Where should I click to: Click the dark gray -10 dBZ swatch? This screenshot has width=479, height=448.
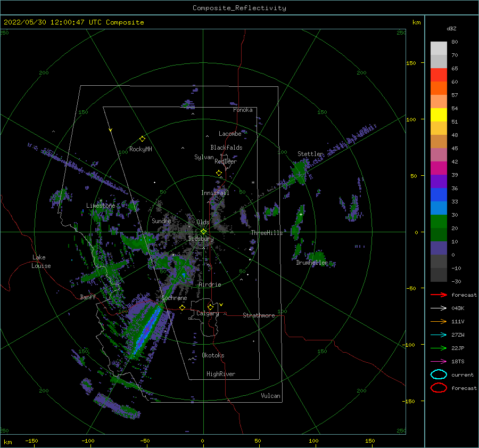click(x=439, y=275)
